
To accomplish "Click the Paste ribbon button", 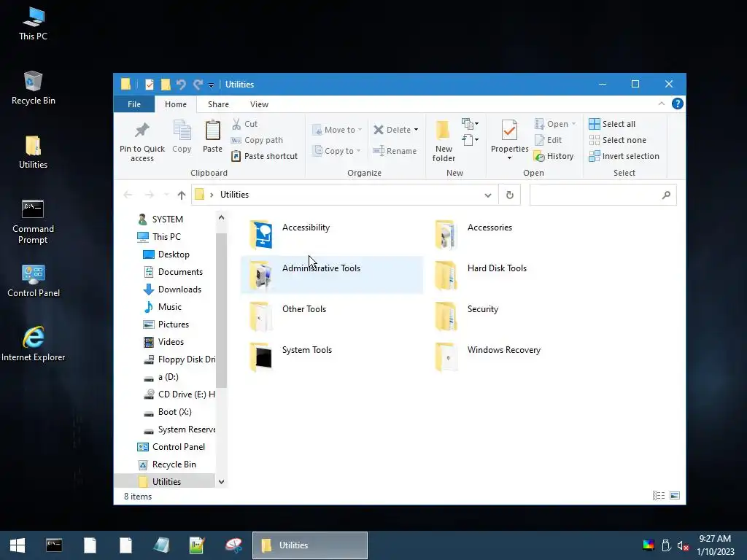I will tap(212, 137).
